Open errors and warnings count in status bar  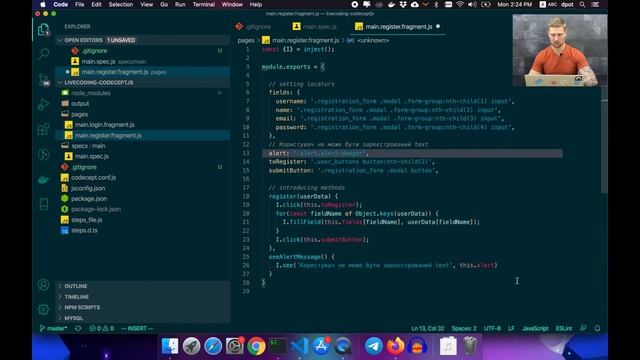pyautogui.click(x=102, y=328)
